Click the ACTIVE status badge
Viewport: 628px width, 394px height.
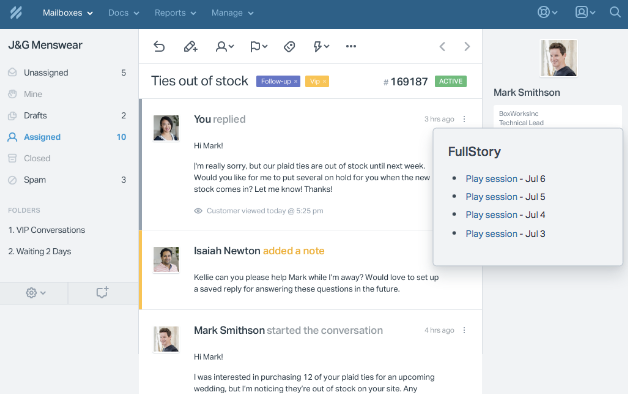(x=451, y=81)
